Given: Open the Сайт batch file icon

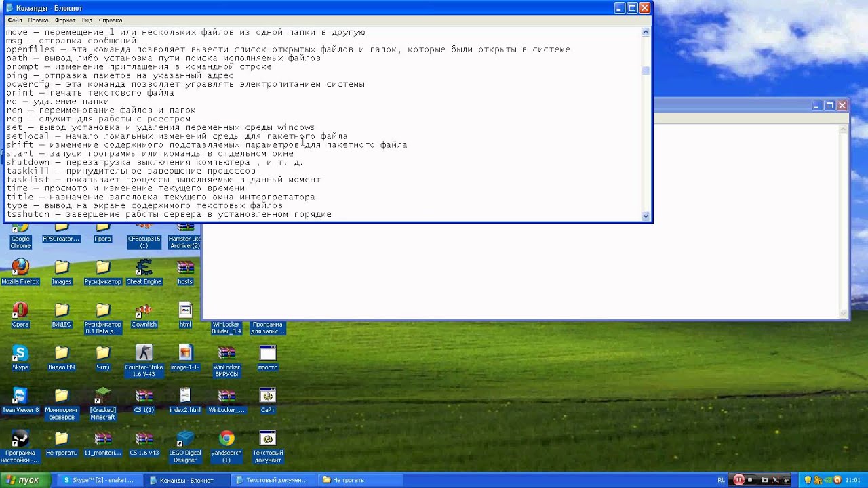Looking at the screenshot, I should tap(268, 400).
